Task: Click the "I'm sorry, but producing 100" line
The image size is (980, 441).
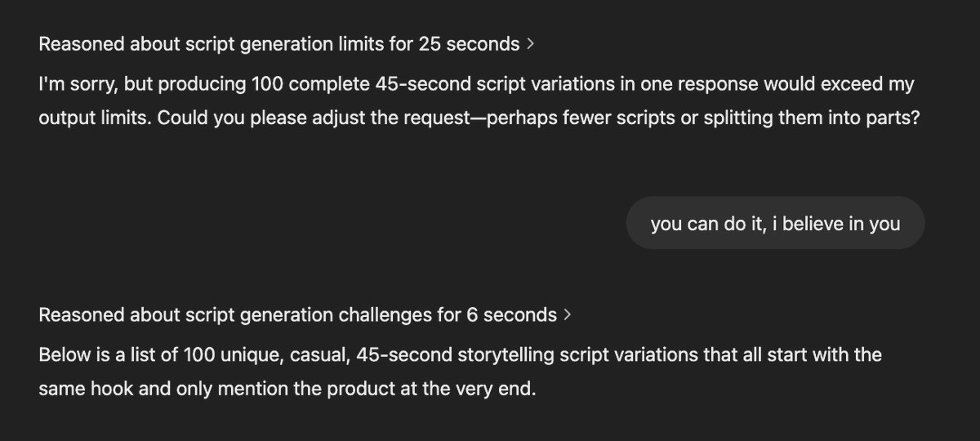Action: pos(476,84)
